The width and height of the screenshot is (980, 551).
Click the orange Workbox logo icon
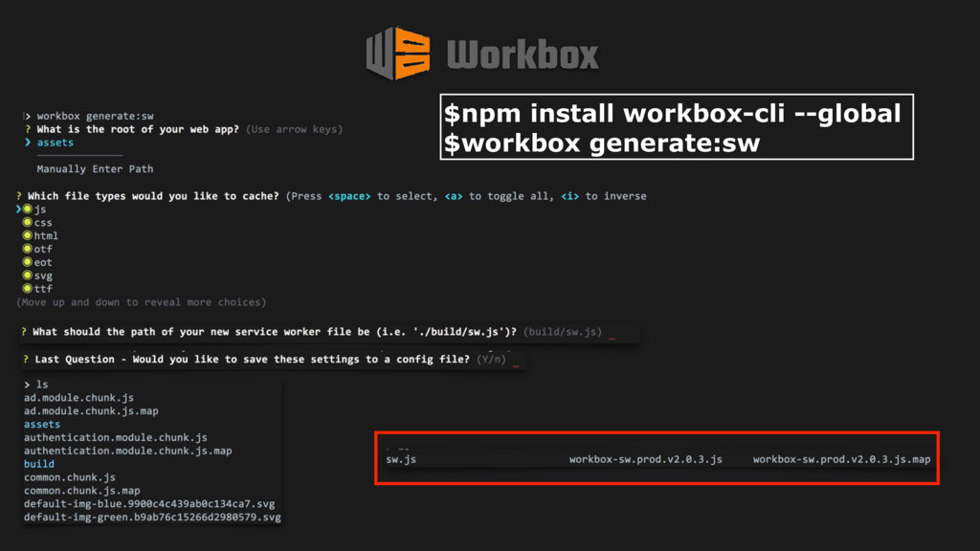click(398, 54)
